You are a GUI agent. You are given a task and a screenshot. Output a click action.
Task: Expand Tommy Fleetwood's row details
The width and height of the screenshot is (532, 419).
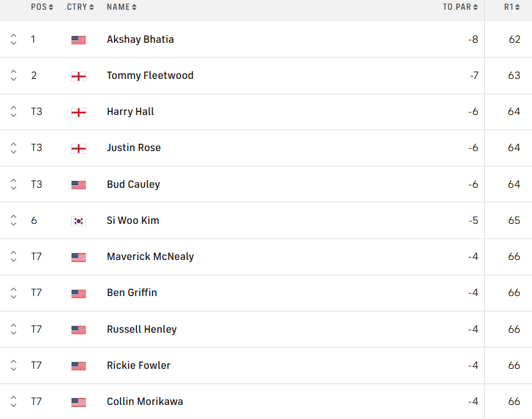pos(13,75)
